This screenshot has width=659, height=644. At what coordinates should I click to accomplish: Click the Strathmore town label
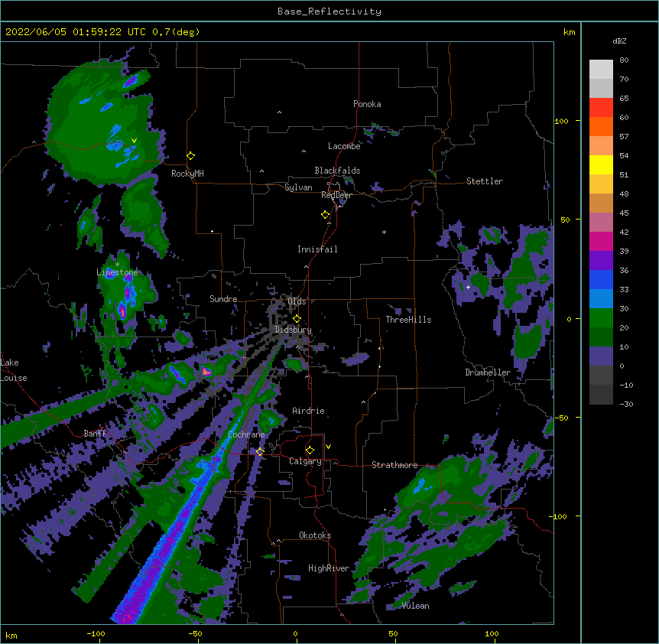pyautogui.click(x=394, y=465)
